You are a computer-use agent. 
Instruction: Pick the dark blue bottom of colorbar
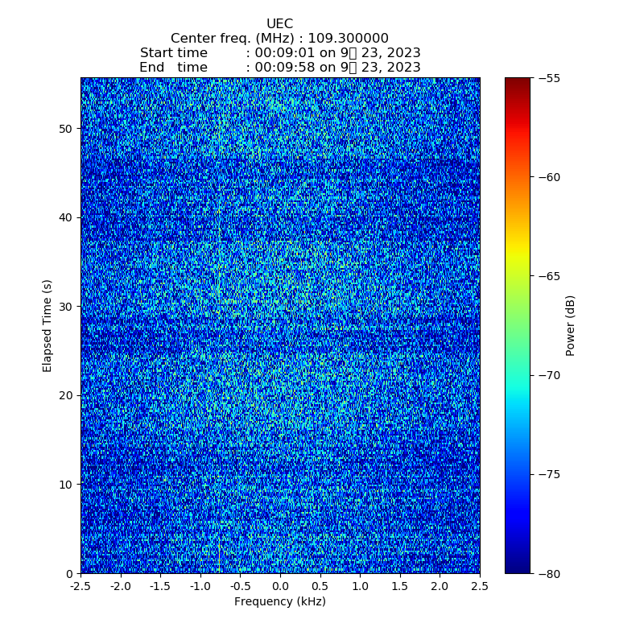pyautogui.click(x=518, y=568)
